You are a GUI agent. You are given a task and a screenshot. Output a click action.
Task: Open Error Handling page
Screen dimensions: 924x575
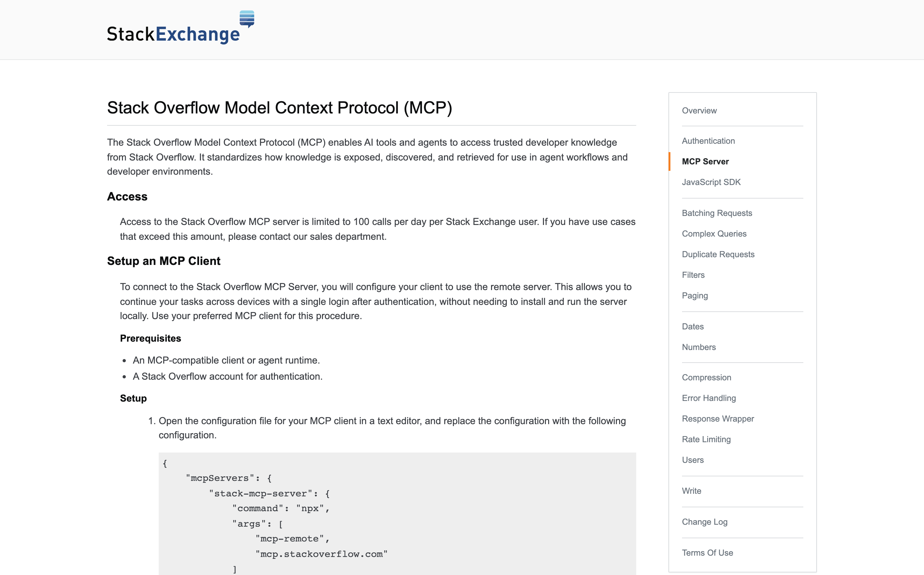click(x=708, y=398)
